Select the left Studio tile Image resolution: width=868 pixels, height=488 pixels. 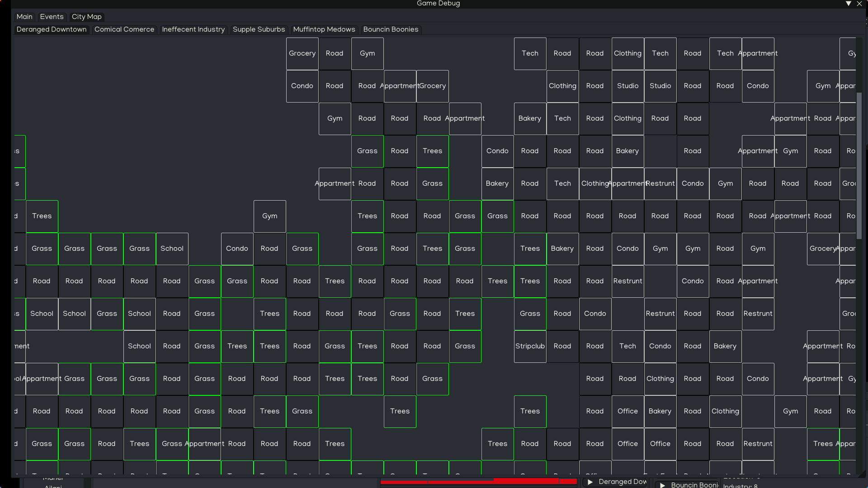627,86
